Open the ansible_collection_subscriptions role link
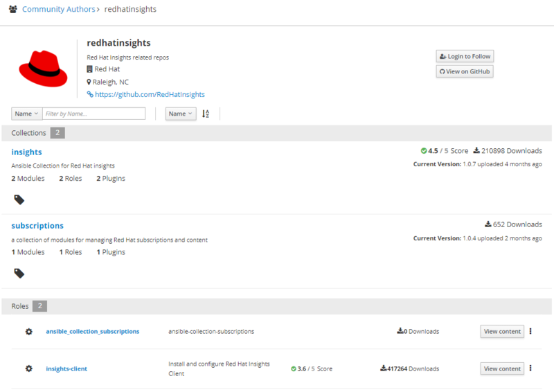554x392 pixels. click(x=93, y=332)
